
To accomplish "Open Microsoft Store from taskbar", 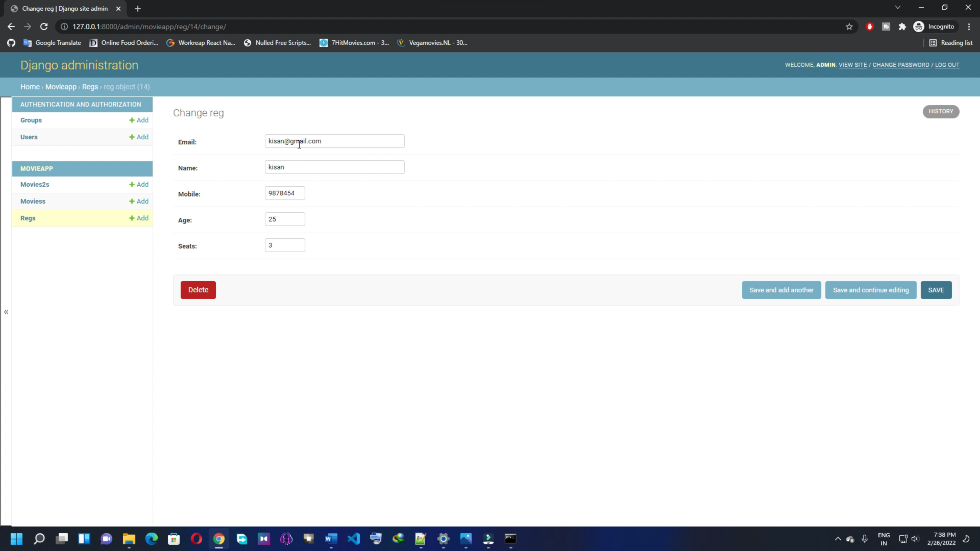I will coord(174,539).
